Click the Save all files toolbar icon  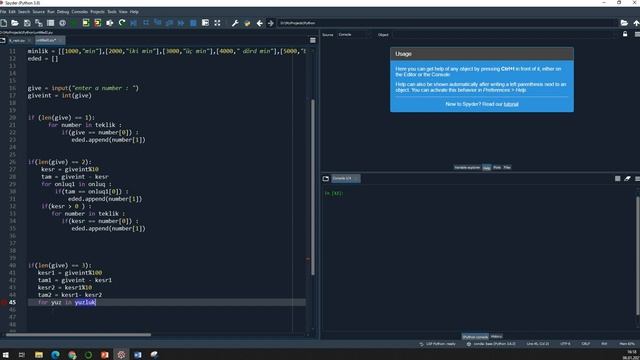pos(39,23)
